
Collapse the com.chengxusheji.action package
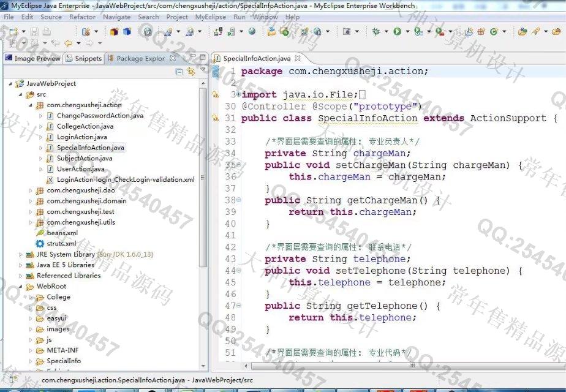(31, 105)
